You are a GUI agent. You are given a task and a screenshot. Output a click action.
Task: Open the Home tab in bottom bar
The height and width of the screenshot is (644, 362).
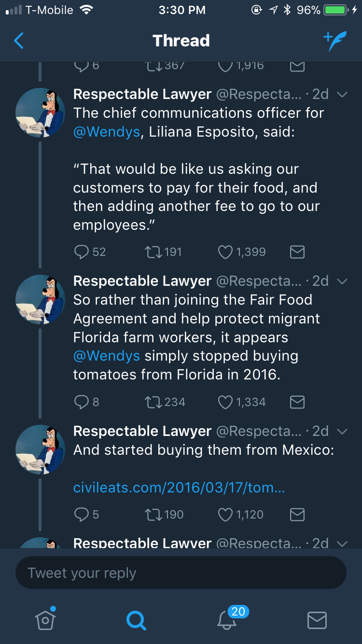point(45,619)
